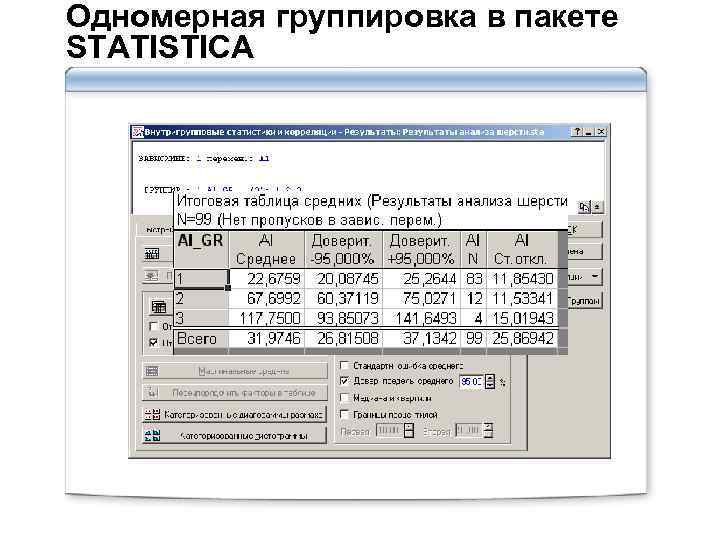Click the Cancel button below OK
Viewport: 720px width, 540px height.
coord(585,252)
